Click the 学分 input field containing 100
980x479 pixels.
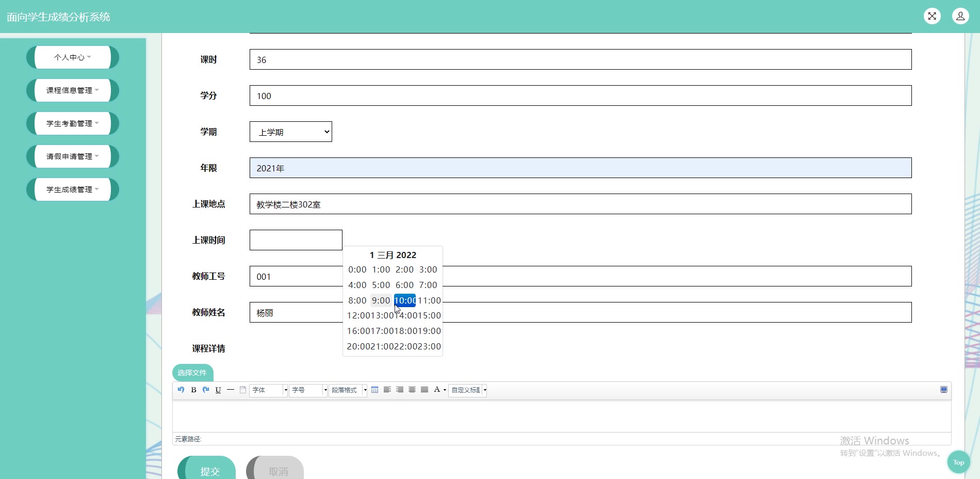(x=581, y=95)
